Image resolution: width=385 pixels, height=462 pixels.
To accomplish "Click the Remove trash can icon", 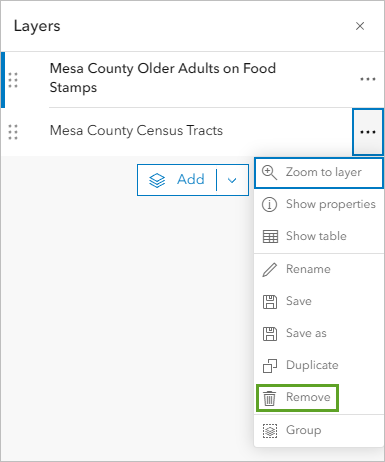I will [269, 398].
